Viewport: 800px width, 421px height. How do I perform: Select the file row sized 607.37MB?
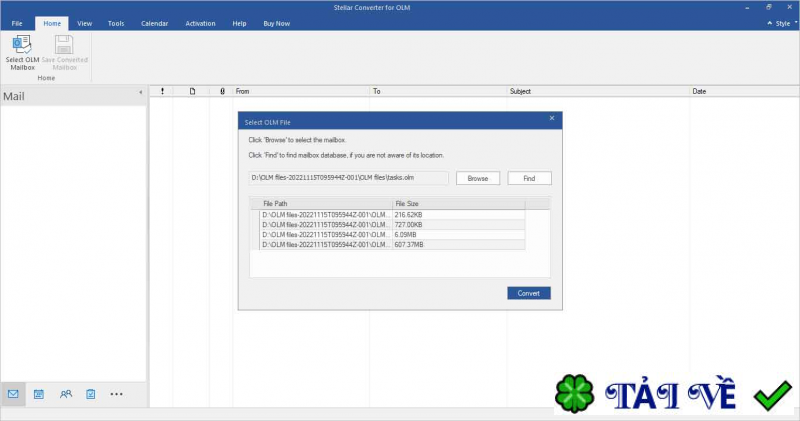point(392,245)
